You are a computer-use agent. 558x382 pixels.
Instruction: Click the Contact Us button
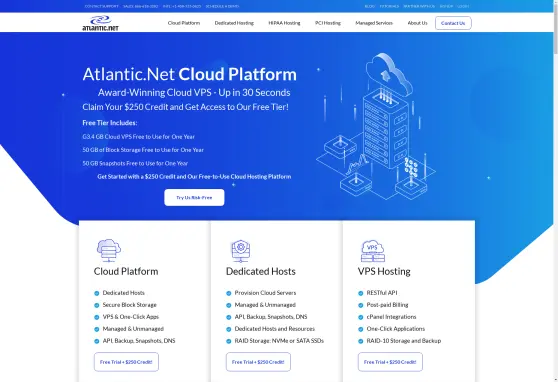pyautogui.click(x=453, y=23)
